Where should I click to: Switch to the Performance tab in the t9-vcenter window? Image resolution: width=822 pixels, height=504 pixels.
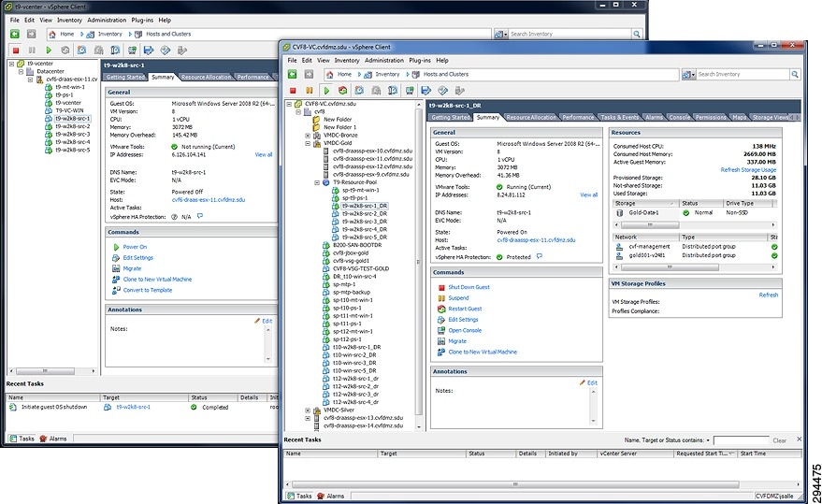[x=252, y=77]
